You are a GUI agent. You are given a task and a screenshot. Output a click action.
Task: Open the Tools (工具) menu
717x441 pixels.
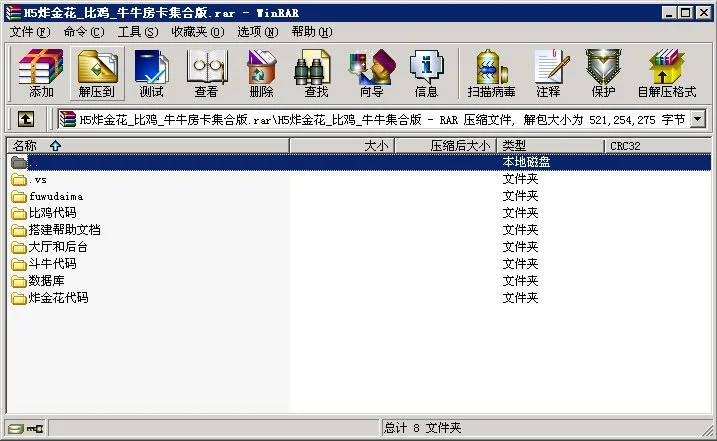coord(137,32)
